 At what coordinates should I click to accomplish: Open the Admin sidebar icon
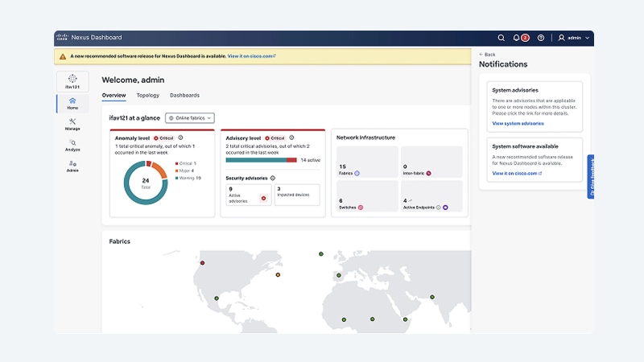click(x=72, y=166)
